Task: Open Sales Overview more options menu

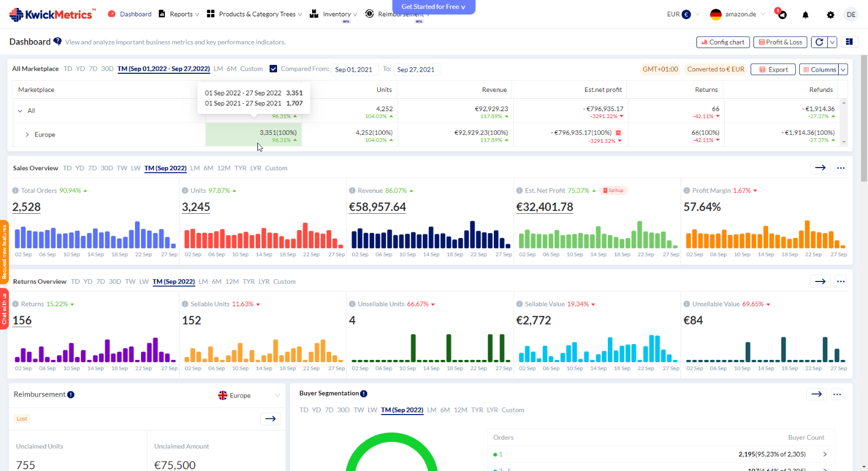Action: coord(840,168)
